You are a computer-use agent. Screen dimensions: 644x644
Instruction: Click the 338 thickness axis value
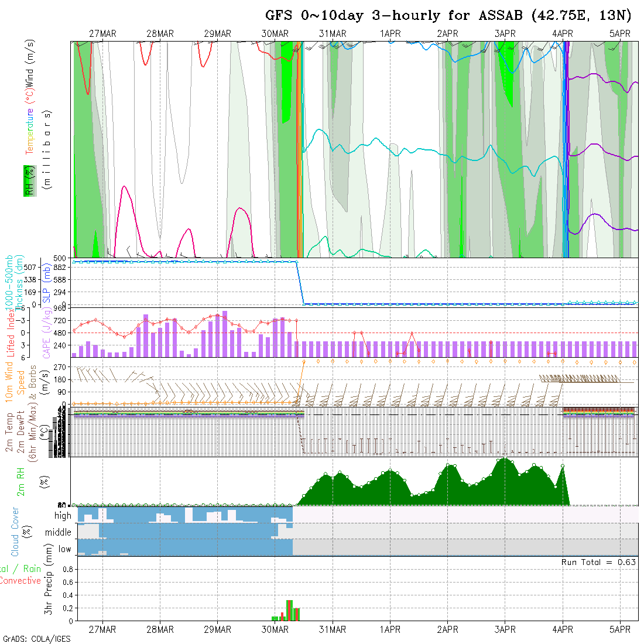click(x=30, y=280)
